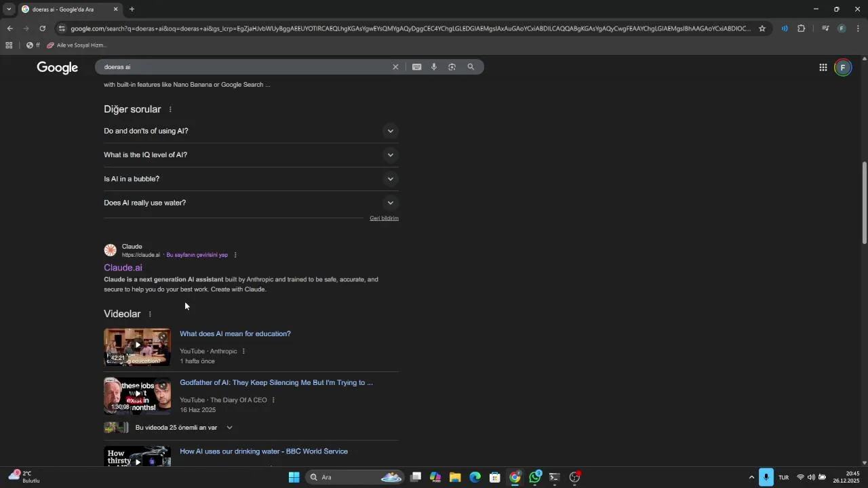Viewport: 868px width, 488px height.
Task: Open the bookmarks apps grid shortcut
Action: (x=9, y=45)
